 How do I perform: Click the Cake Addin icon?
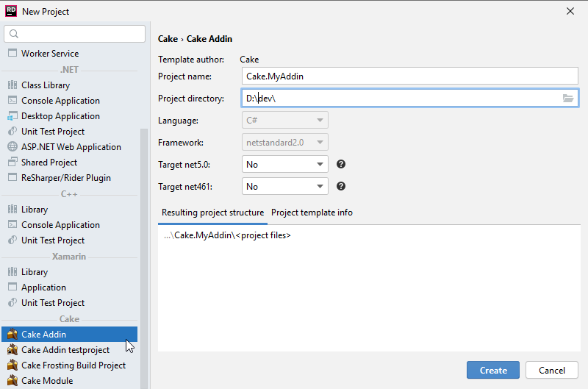point(12,334)
